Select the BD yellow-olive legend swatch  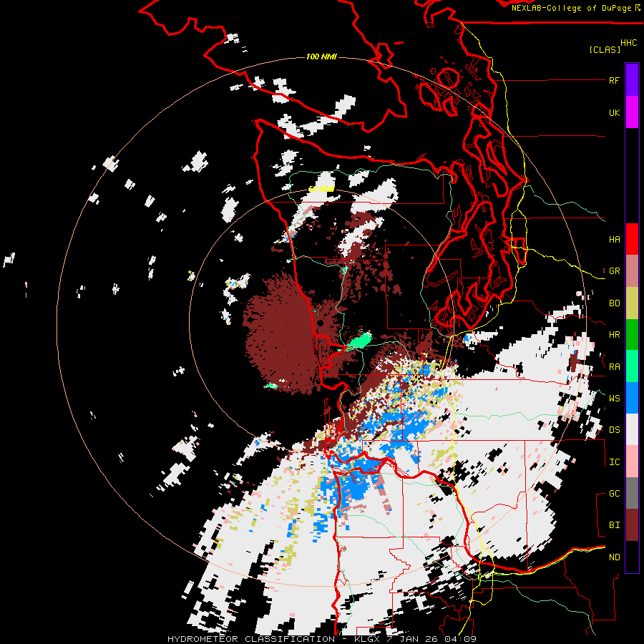(x=632, y=303)
